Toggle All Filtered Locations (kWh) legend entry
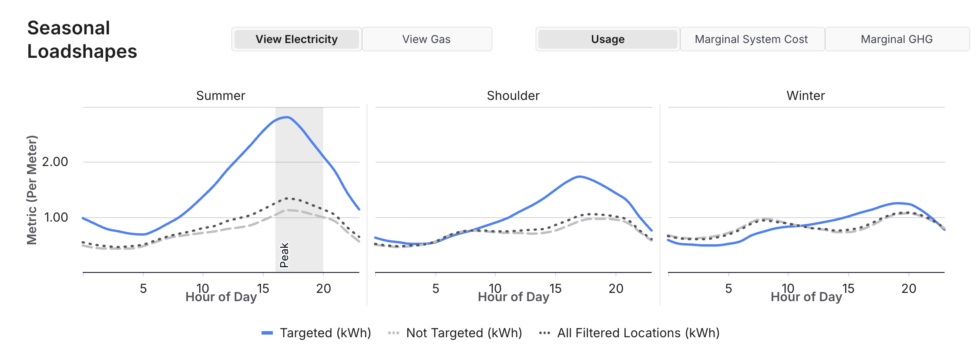The image size is (980, 352). (638, 333)
